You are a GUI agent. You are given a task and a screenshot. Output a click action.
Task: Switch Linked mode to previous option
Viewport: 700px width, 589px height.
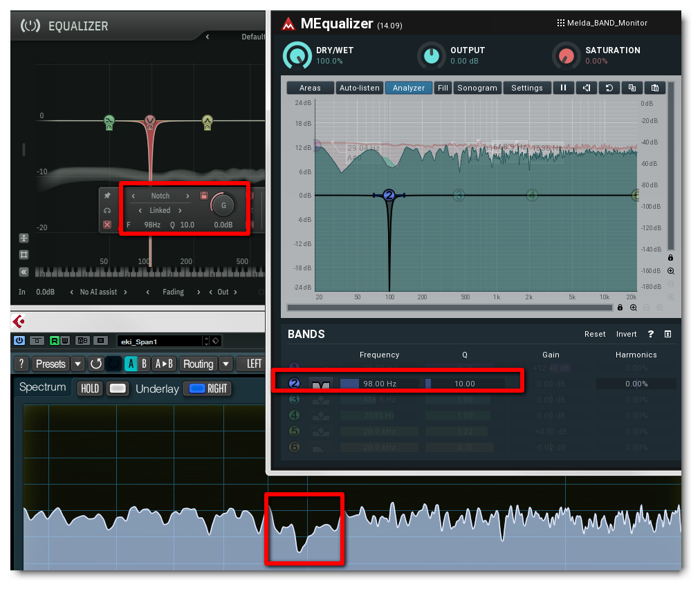tap(140, 210)
